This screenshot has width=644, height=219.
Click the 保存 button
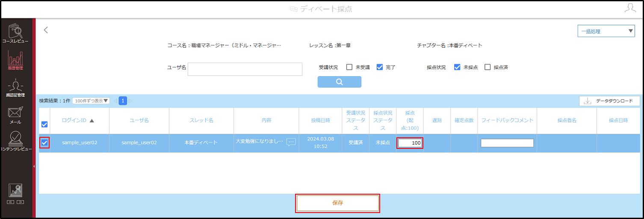point(338,203)
